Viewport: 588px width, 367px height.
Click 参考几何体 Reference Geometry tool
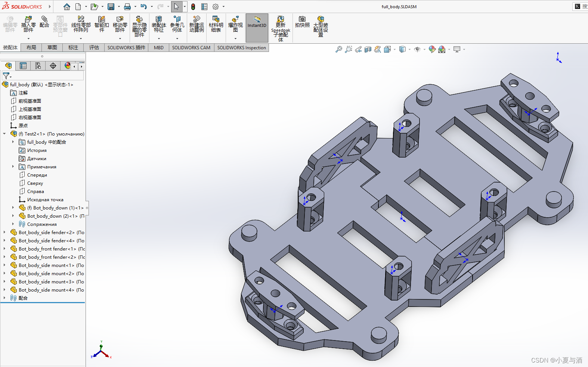point(177,25)
